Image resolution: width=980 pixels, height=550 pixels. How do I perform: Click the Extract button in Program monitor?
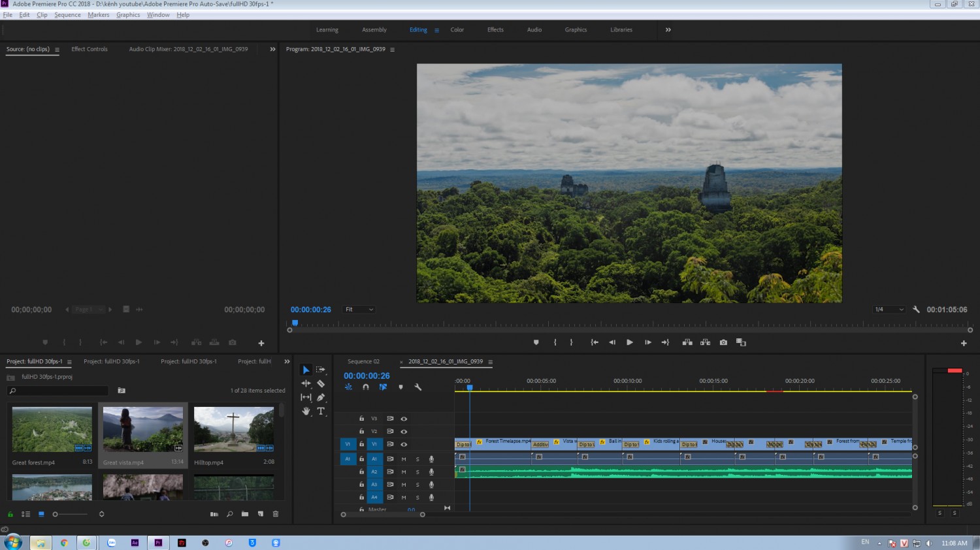[705, 342]
